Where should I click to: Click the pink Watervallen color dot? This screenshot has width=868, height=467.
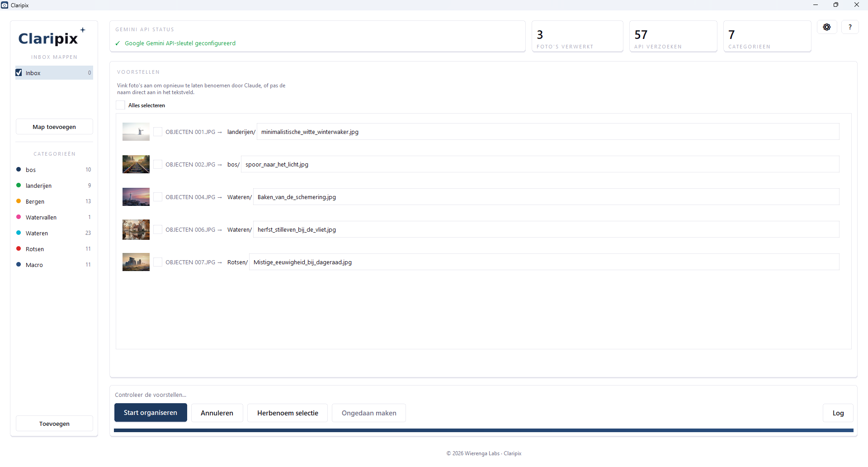click(19, 217)
